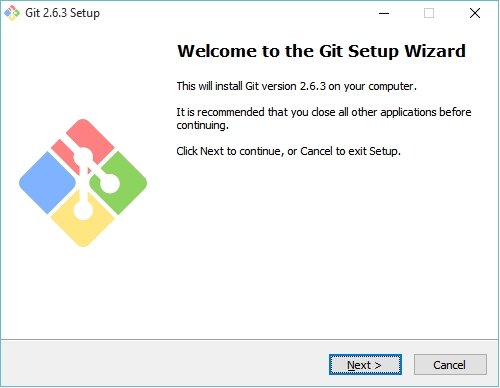Click the blue tile of the Git logo
This screenshot has height=388, width=500.
[47, 183]
